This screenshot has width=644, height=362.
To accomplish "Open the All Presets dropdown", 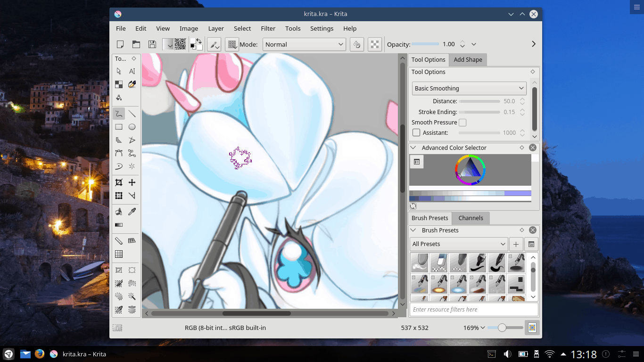I will point(459,244).
